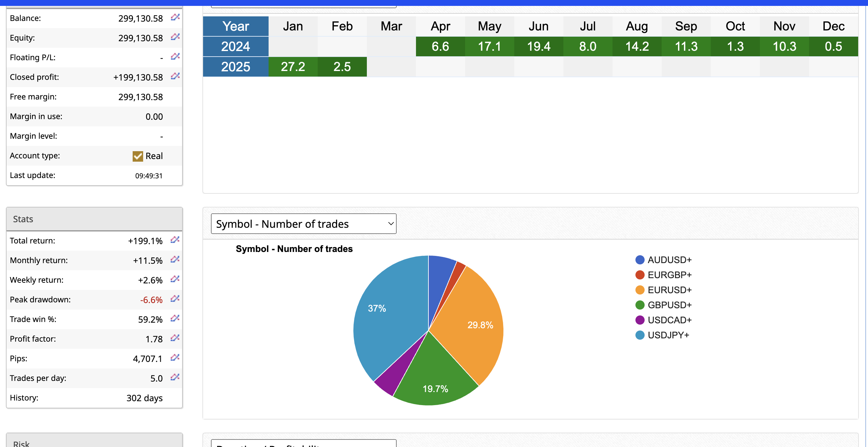The width and height of the screenshot is (868, 447).
Task: Click chart icon next to Closed profit
Action: tap(175, 76)
